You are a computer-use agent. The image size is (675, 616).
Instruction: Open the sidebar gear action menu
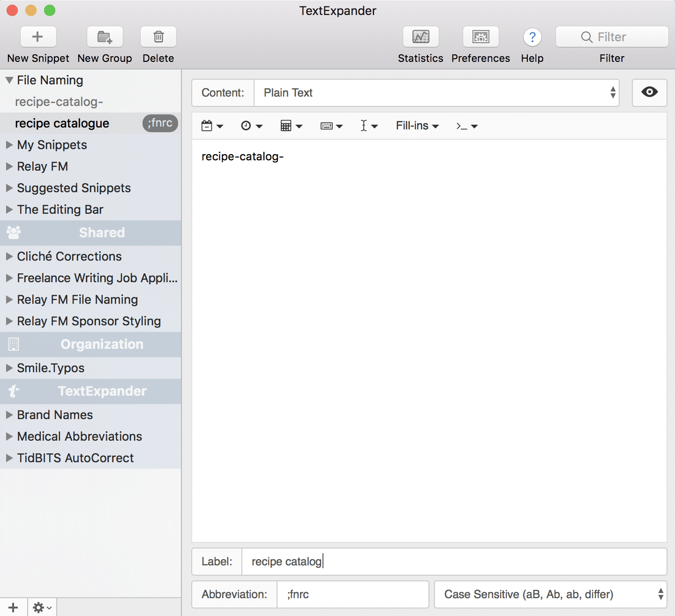pyautogui.click(x=42, y=608)
